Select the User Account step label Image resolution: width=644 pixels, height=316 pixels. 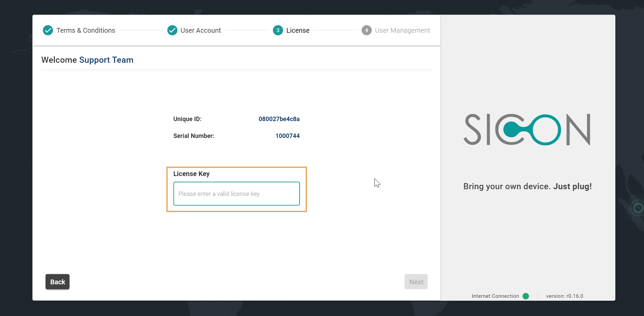(x=201, y=30)
